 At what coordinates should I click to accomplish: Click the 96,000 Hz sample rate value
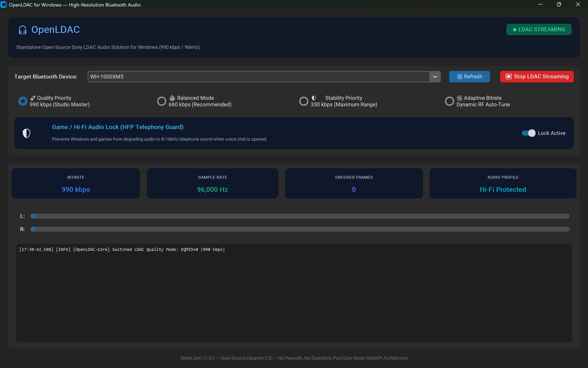coord(212,189)
